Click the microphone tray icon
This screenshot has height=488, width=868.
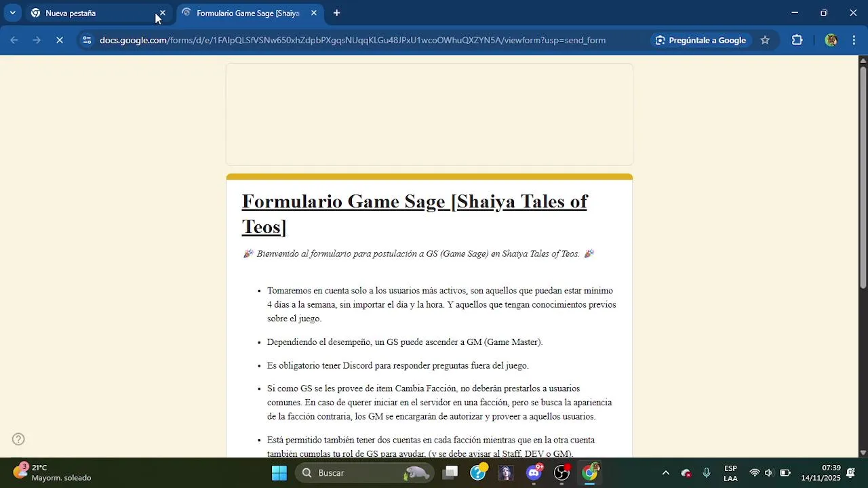pyautogui.click(x=707, y=472)
